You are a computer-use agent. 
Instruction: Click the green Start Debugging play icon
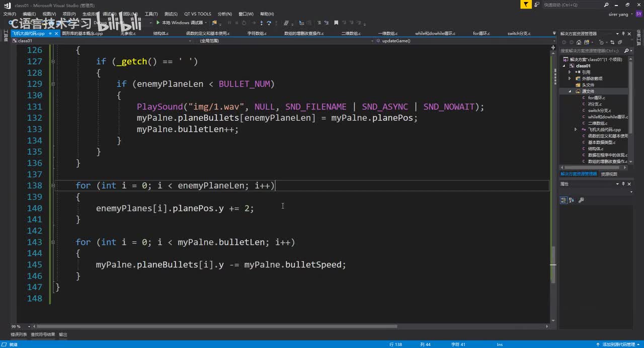(x=158, y=23)
